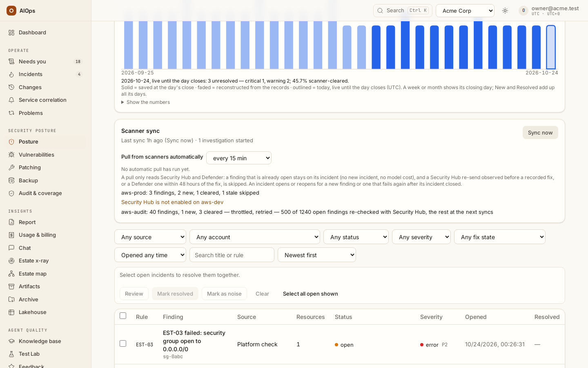Click the Problems icon in sidebar
This screenshot has width=588, height=368.
11,113
